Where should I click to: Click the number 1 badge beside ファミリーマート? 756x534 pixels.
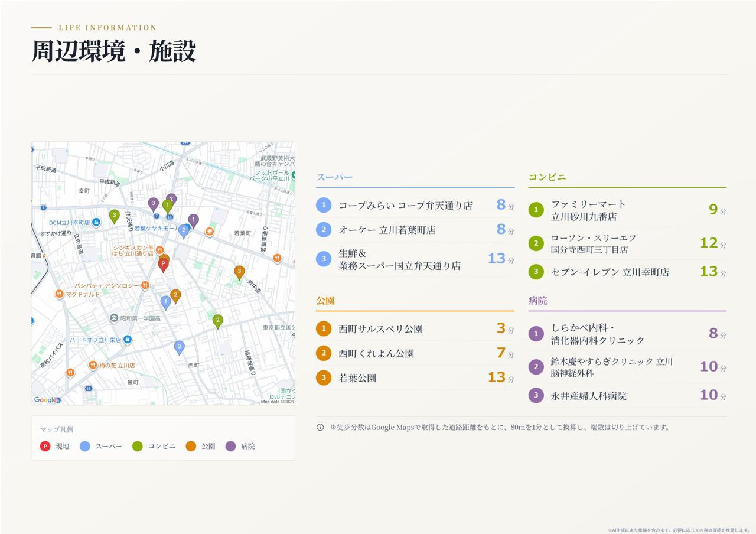pyautogui.click(x=536, y=210)
